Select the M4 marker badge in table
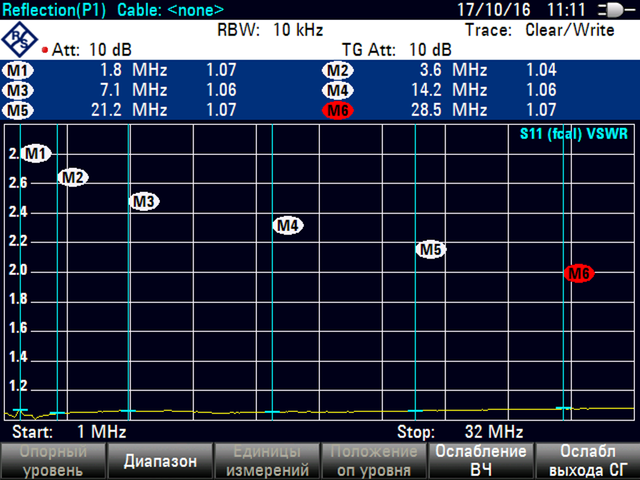The width and height of the screenshot is (640, 480). 338,90
